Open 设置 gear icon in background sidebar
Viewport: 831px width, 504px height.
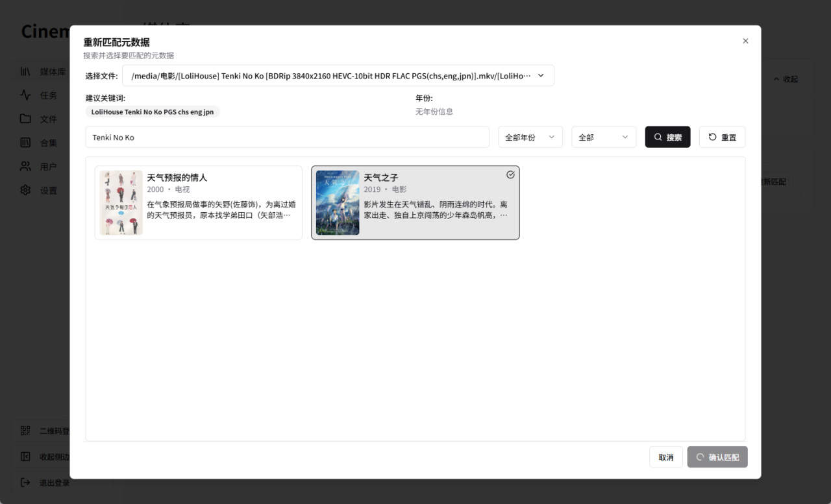coord(25,190)
